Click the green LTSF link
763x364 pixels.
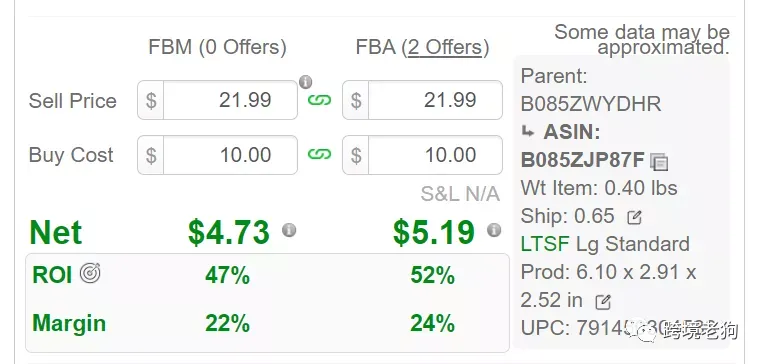(545, 244)
